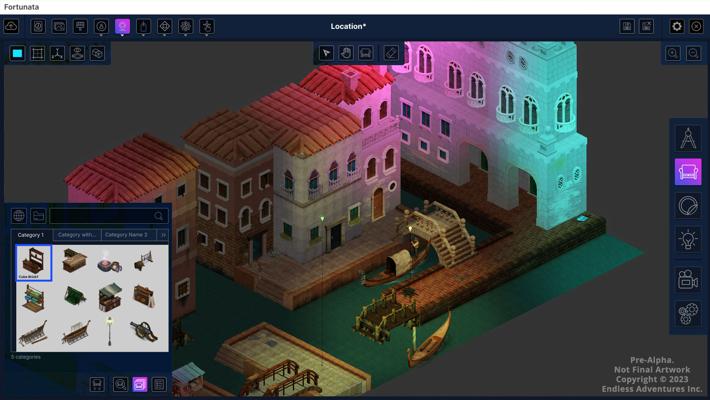
Task: Click the zoom out magnifier
Action: [x=693, y=53]
